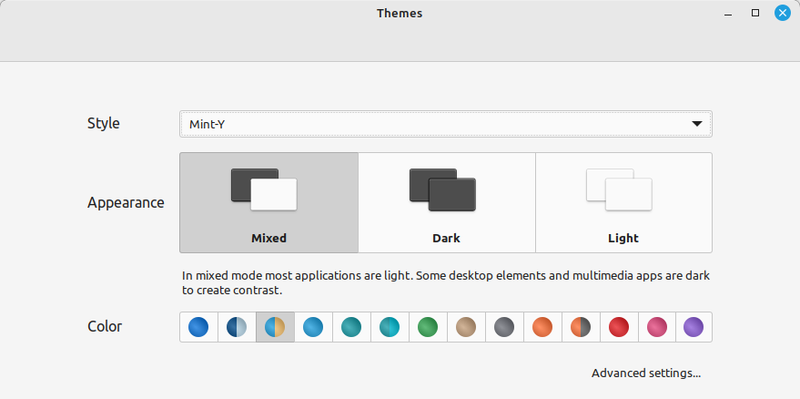Select the green color swatch
800x399 pixels.
click(x=428, y=327)
